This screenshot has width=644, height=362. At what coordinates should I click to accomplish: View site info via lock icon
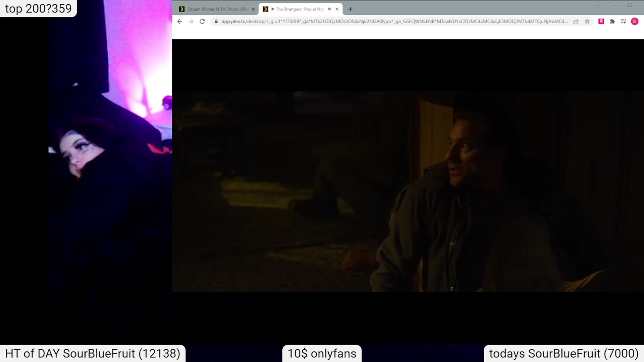tap(216, 21)
